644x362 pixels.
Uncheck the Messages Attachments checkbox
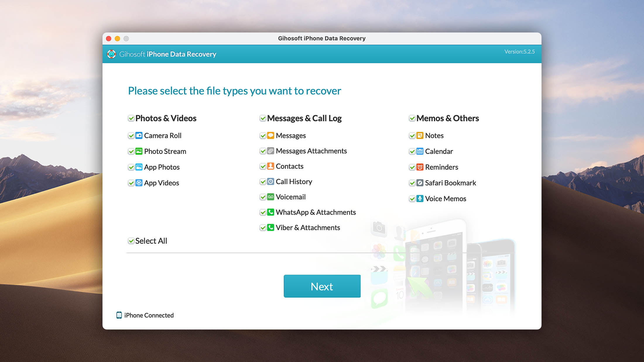coord(263,151)
